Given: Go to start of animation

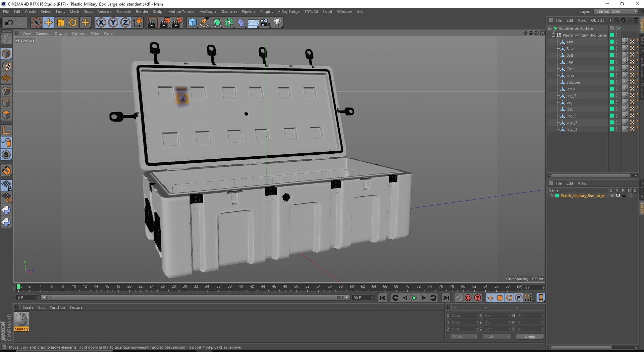Looking at the screenshot, I should [x=383, y=298].
